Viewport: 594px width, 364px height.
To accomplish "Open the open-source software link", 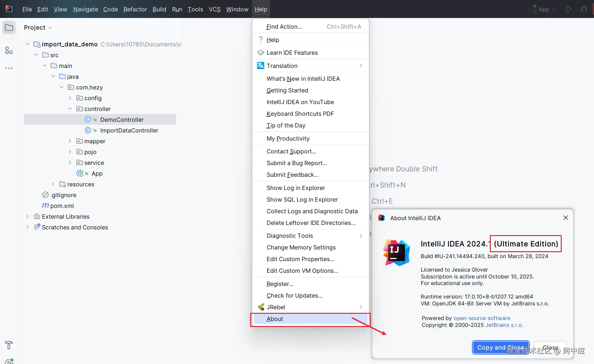I will coord(481,318).
